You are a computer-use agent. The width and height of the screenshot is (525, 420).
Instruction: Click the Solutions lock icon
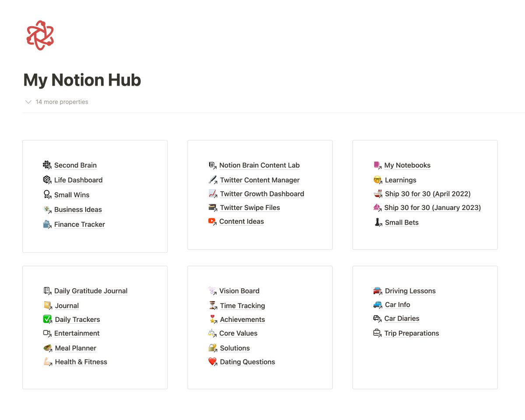[213, 348]
